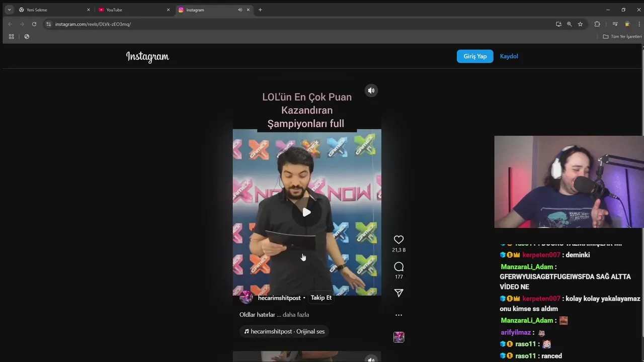Click the arifyilmaz username in chat
This screenshot has height=362, width=644.
(x=516, y=332)
